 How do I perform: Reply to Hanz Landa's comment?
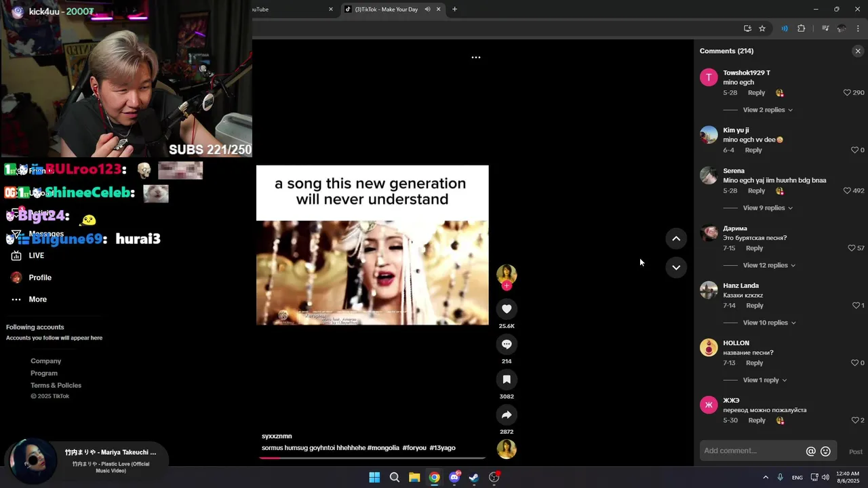[x=755, y=306]
